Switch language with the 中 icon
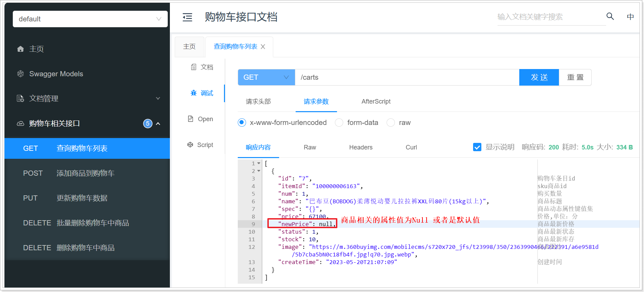Viewport: 644px width, 292px height. pos(630,17)
